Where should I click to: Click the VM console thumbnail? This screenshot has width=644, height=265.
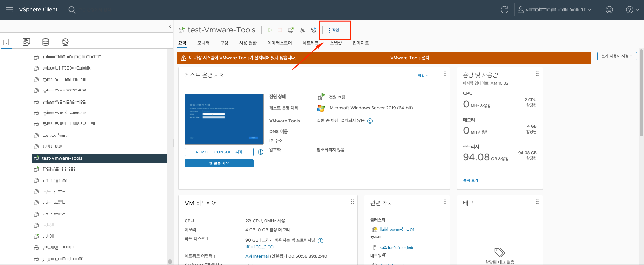224,119
